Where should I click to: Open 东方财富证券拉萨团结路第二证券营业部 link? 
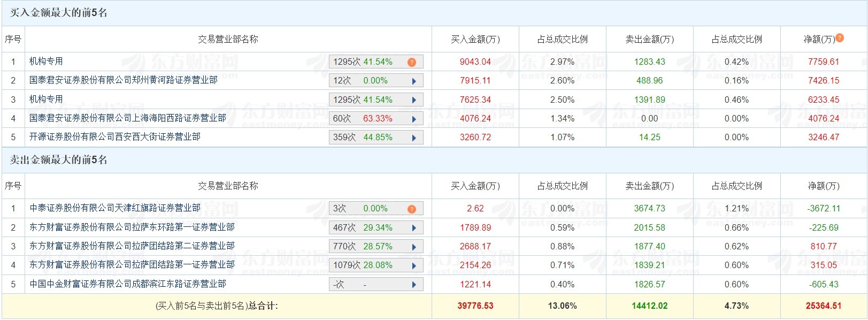point(132,246)
